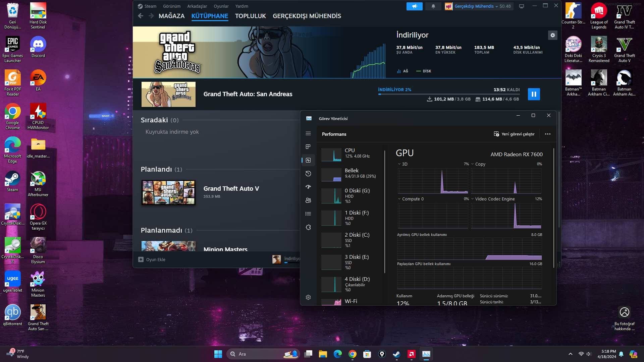Open Users page in Task Manager

(x=308, y=200)
